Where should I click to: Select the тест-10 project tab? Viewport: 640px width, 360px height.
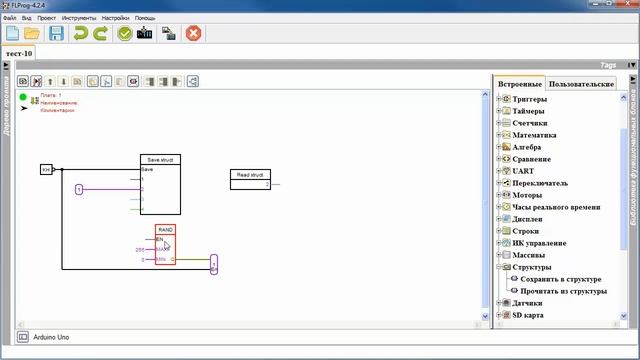[x=19, y=53]
